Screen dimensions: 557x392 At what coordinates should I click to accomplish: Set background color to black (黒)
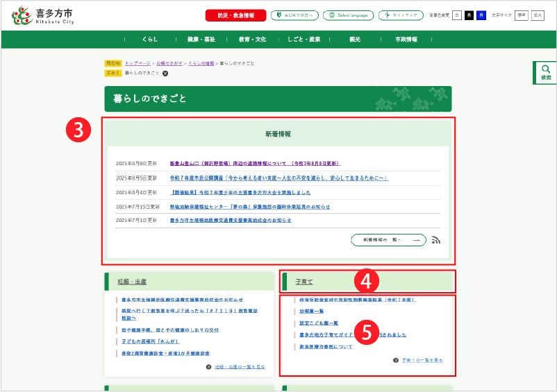point(469,15)
